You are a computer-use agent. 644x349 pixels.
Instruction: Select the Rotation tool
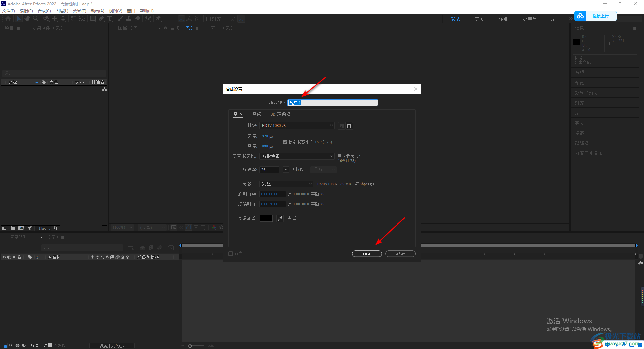[73, 19]
